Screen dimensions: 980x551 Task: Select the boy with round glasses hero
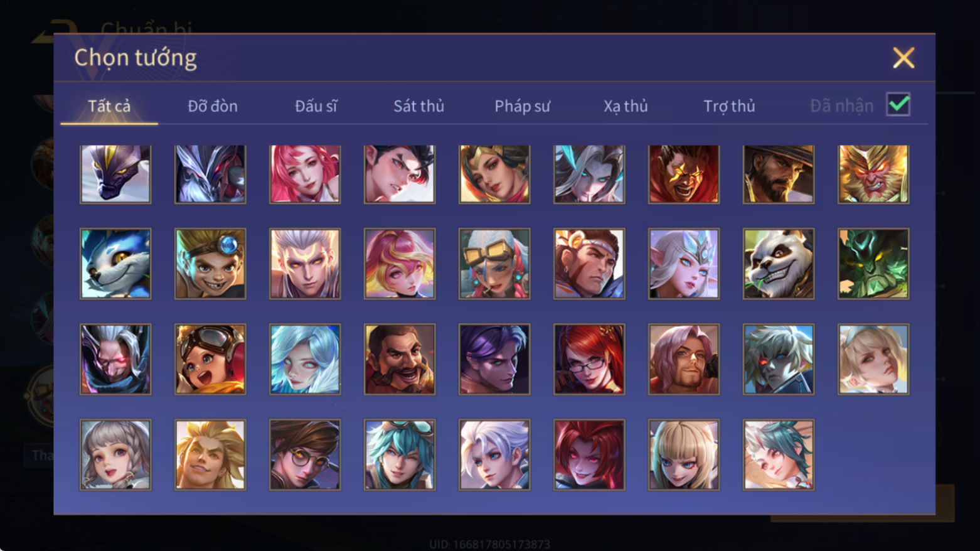305,454
